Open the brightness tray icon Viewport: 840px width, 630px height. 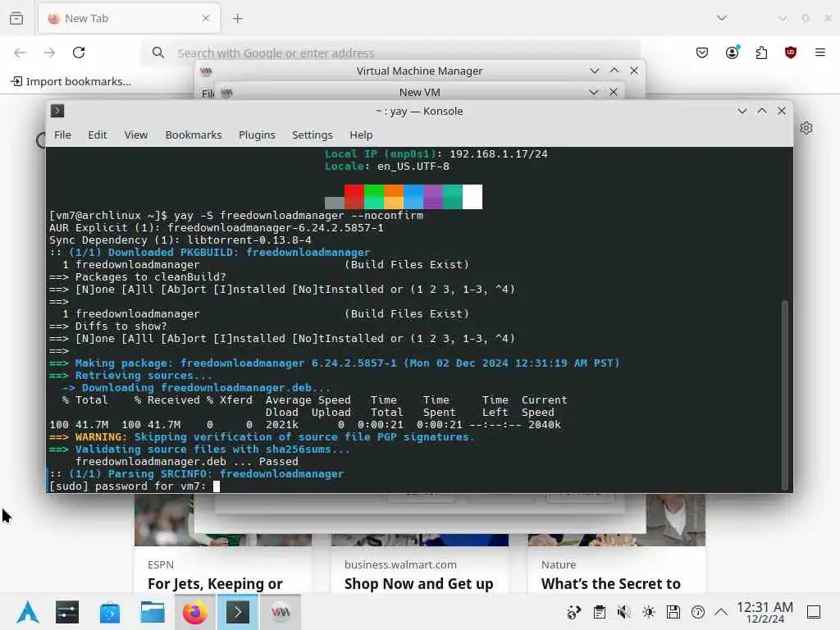pos(649,612)
